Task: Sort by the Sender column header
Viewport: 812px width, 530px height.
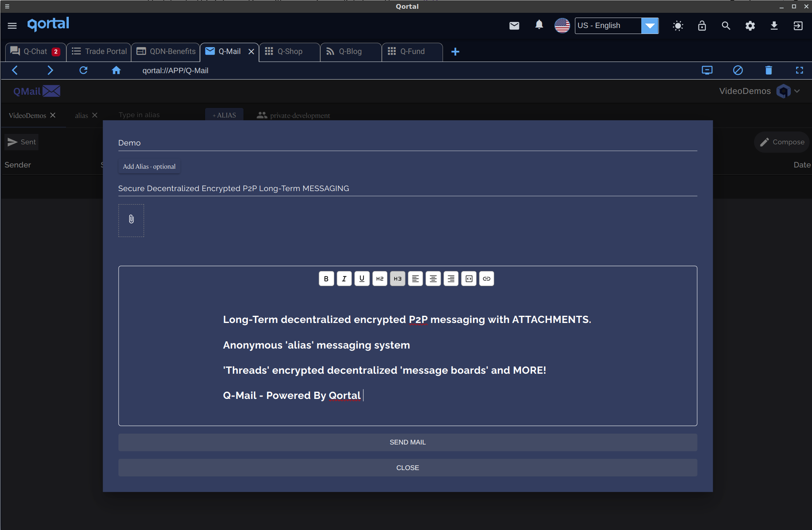Action: point(18,165)
